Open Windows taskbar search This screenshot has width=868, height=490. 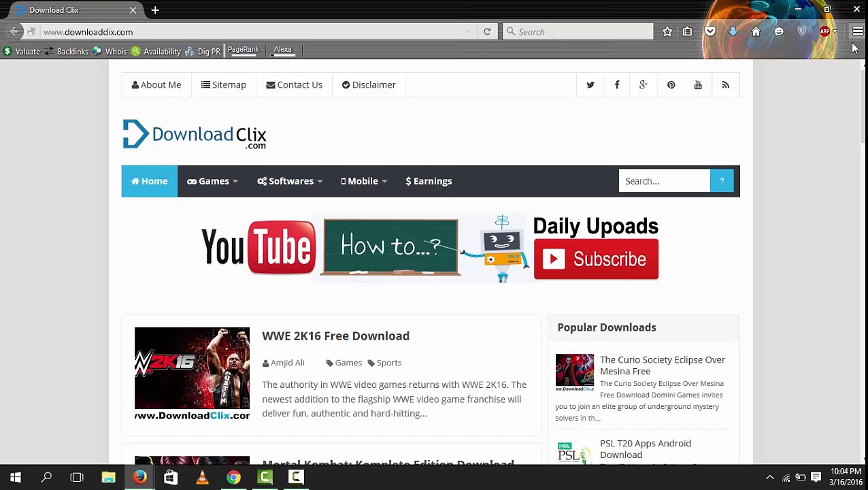(46, 478)
